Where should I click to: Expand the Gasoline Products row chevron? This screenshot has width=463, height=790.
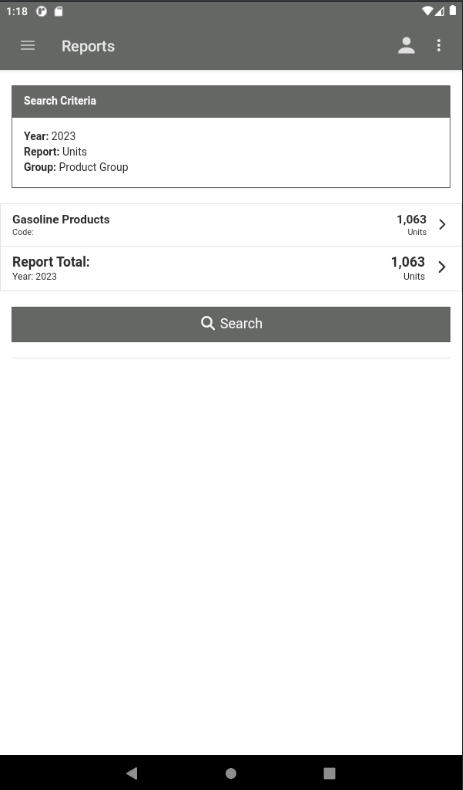tap(442, 224)
